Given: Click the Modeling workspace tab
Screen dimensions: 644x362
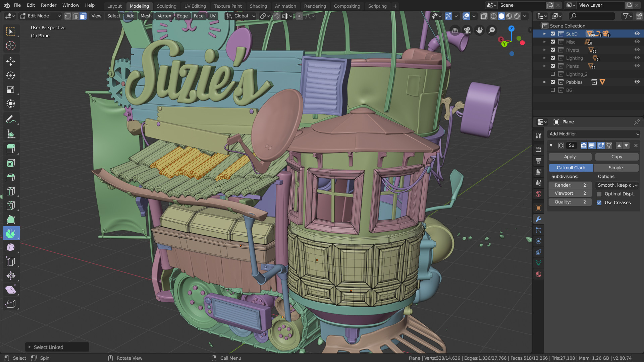Looking at the screenshot, I should click(139, 6).
